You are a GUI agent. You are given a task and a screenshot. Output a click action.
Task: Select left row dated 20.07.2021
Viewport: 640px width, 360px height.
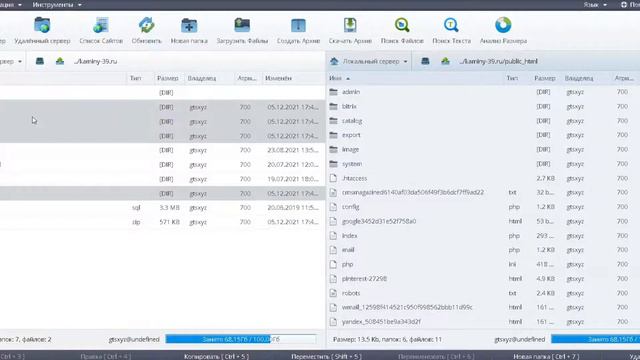(x=162, y=164)
